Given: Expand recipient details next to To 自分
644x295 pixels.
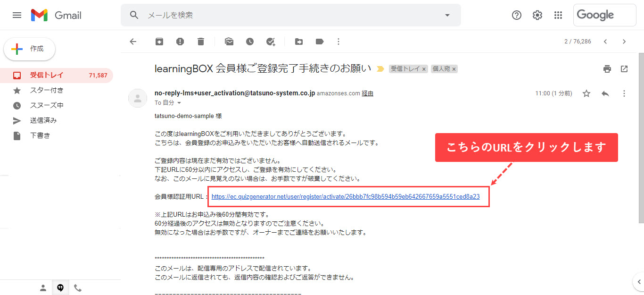Looking at the screenshot, I should pyautogui.click(x=179, y=102).
